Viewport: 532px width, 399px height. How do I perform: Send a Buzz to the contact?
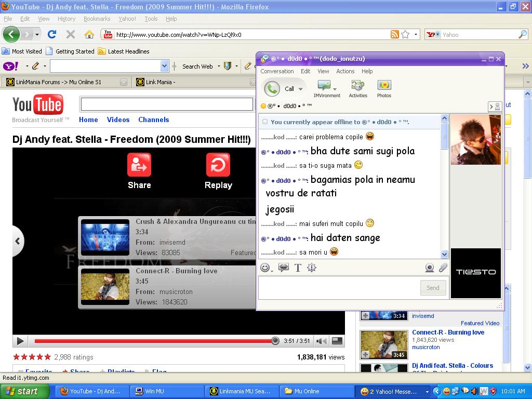tap(312, 268)
